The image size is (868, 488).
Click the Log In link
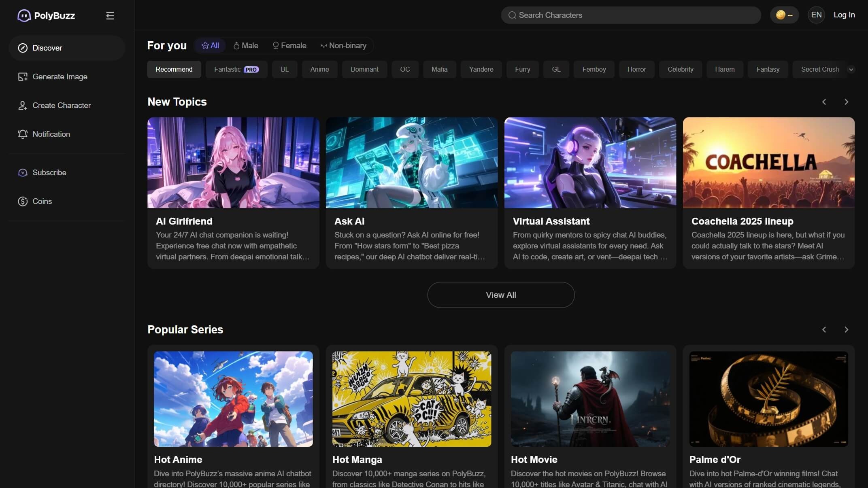click(x=844, y=15)
